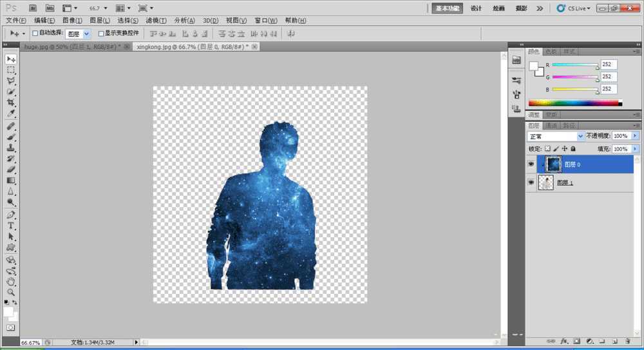Screen dimensions: 644x350
Task: Toggle visibility of layer 图层 1
Action: [531, 182]
